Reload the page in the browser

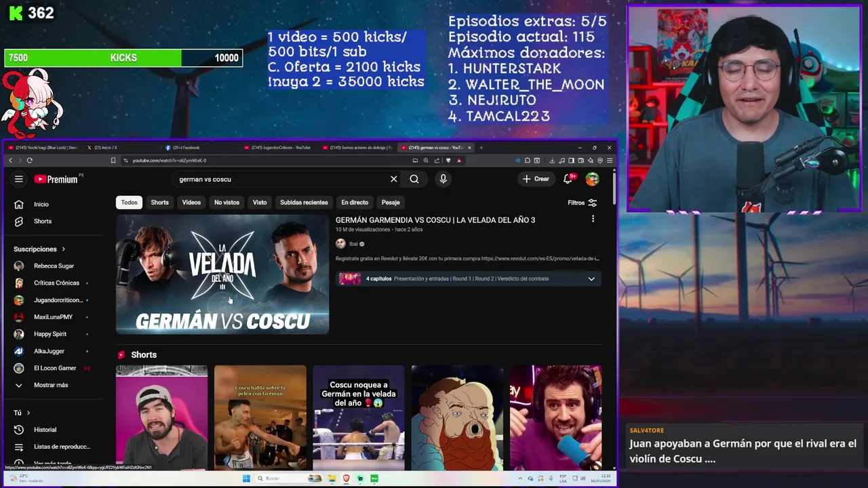point(30,161)
